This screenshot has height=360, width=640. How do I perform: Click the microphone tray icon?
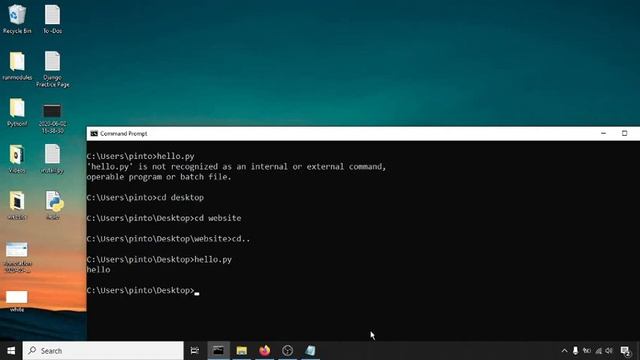click(x=576, y=351)
